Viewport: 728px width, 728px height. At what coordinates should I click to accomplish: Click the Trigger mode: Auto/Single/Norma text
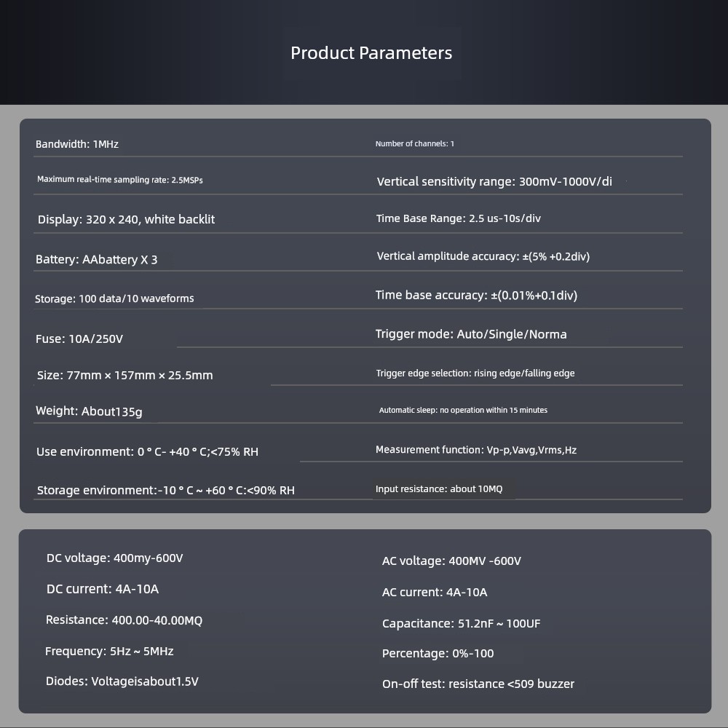point(471,334)
